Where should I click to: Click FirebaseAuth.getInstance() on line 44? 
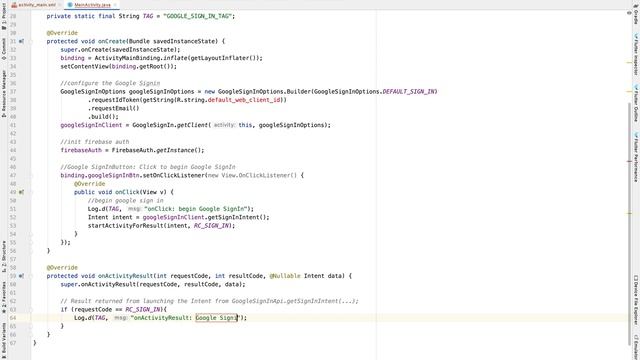click(158, 150)
